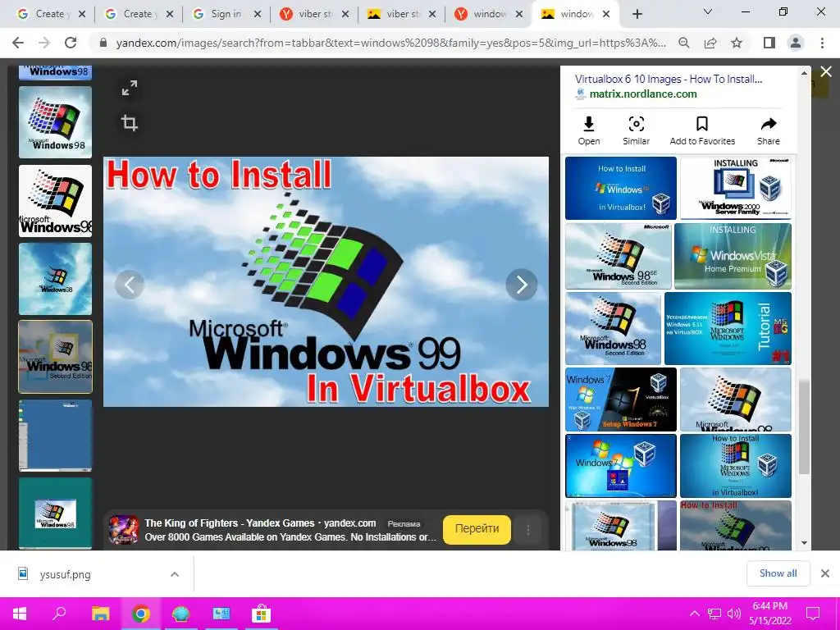Viewport: 840px width, 630px height.
Task: Select the crop image tool
Action: 129,123
